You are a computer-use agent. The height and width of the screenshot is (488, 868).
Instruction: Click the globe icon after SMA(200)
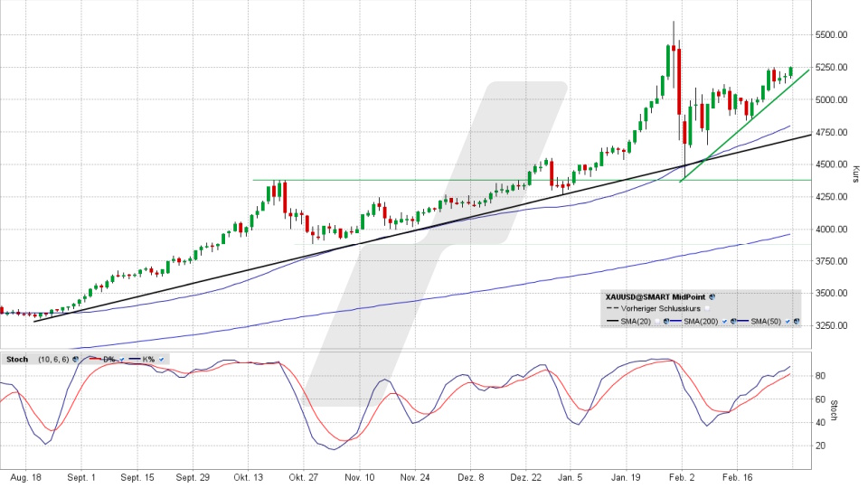[733, 321]
